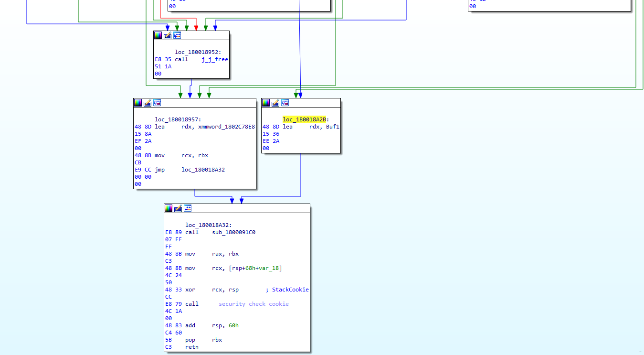Click the Buf1 operand in lea instruction
The width and height of the screenshot is (644, 355).
[332, 127]
